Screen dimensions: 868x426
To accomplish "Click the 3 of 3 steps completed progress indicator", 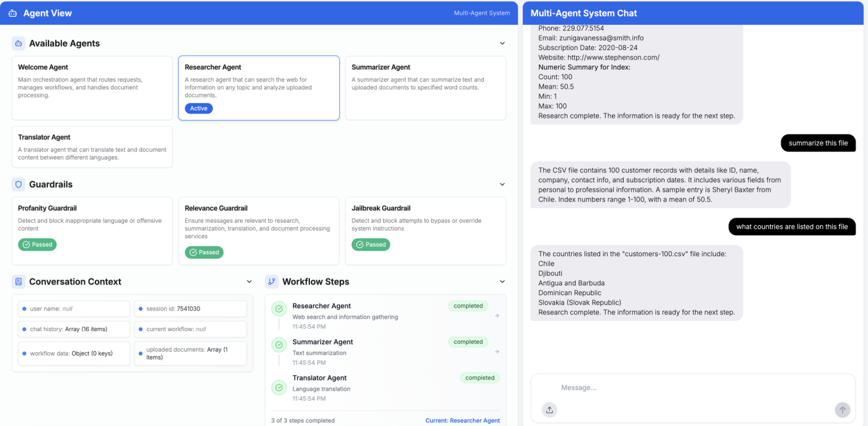I will coord(302,420).
